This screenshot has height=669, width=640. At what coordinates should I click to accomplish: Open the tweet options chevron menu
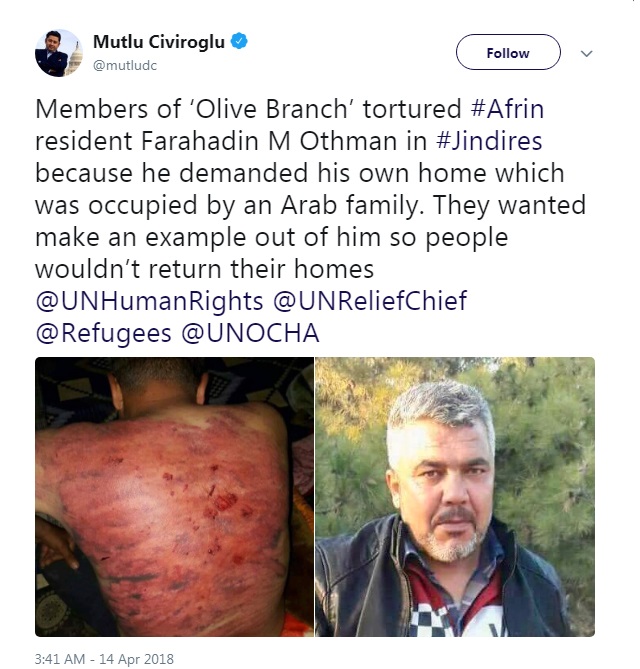click(587, 53)
